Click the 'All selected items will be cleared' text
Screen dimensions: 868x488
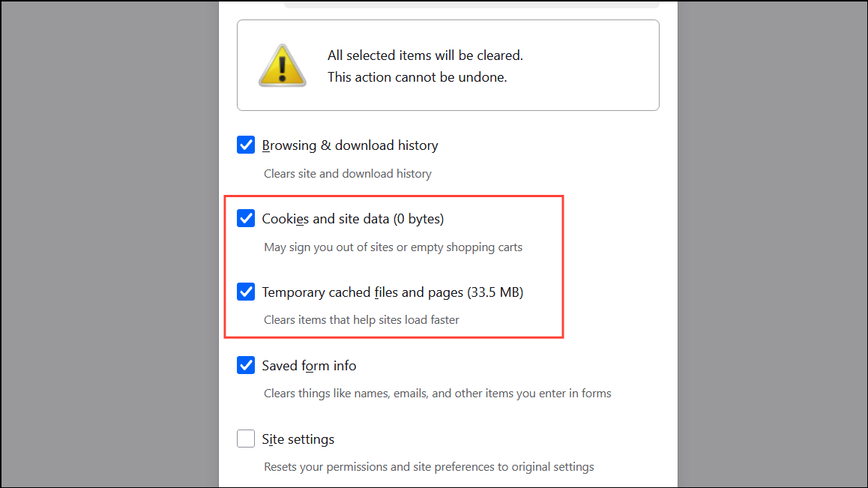(425, 55)
